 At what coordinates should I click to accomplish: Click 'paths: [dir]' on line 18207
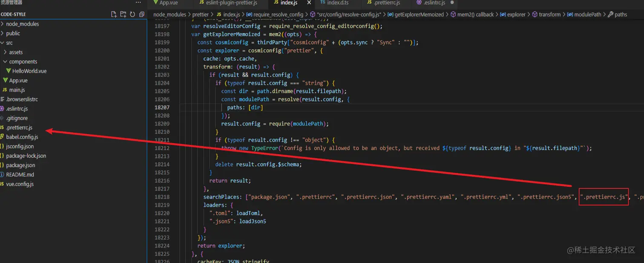[245, 107]
